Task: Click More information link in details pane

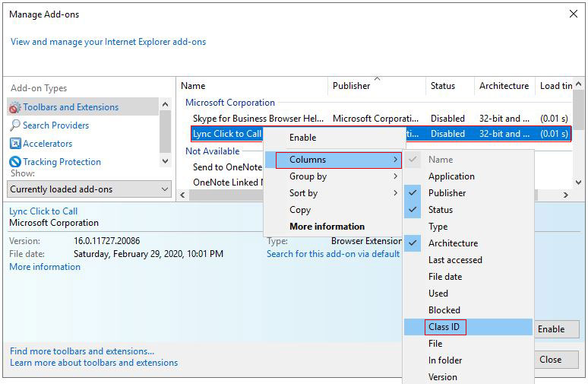Action: pyautogui.click(x=45, y=267)
